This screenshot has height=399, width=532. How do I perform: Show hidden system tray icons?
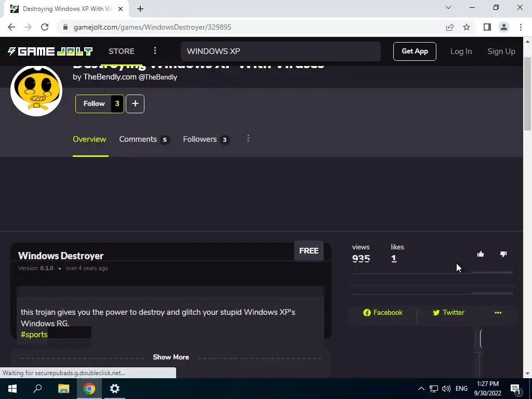(x=421, y=389)
